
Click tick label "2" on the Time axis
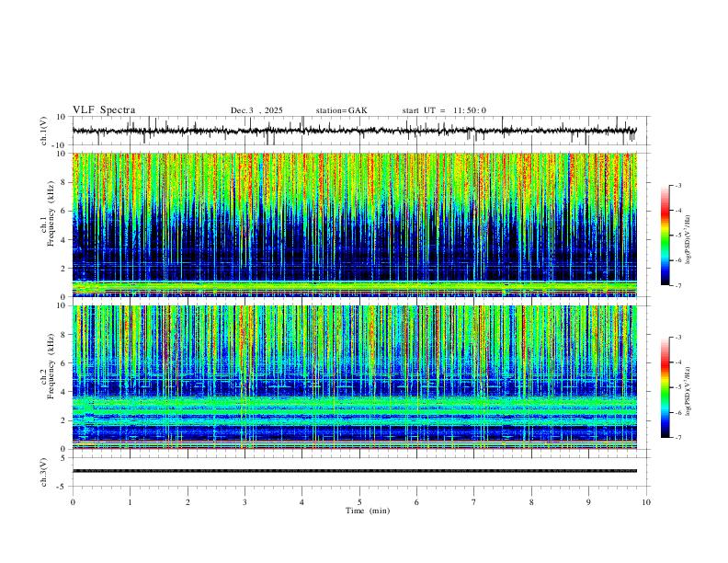point(188,502)
